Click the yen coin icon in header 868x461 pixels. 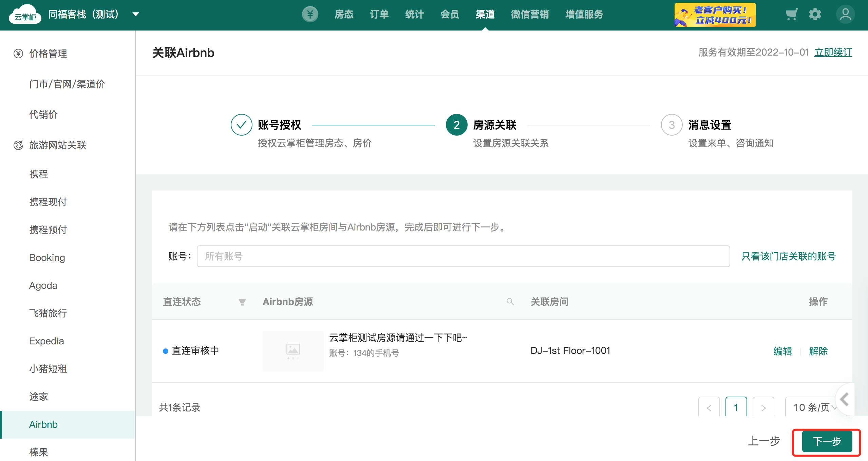(x=310, y=14)
